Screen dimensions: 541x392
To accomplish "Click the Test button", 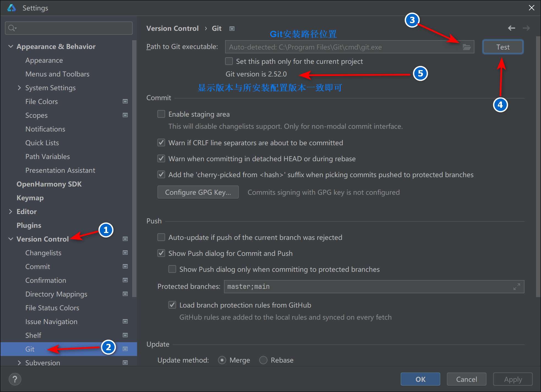I will pos(502,47).
